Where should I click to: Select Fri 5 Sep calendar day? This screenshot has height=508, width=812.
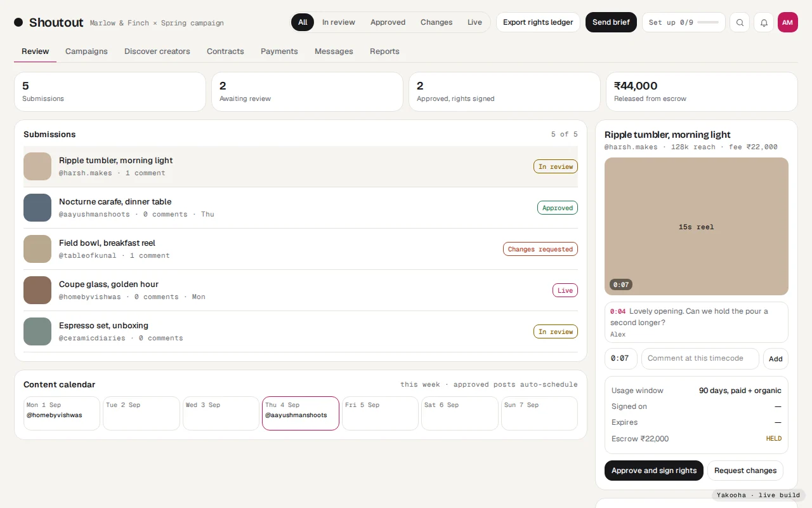[x=381, y=413]
